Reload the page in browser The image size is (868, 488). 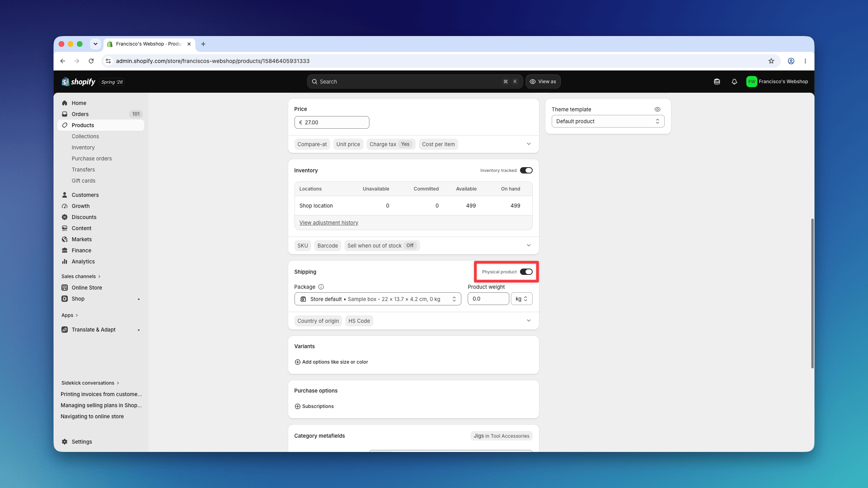pos(91,61)
